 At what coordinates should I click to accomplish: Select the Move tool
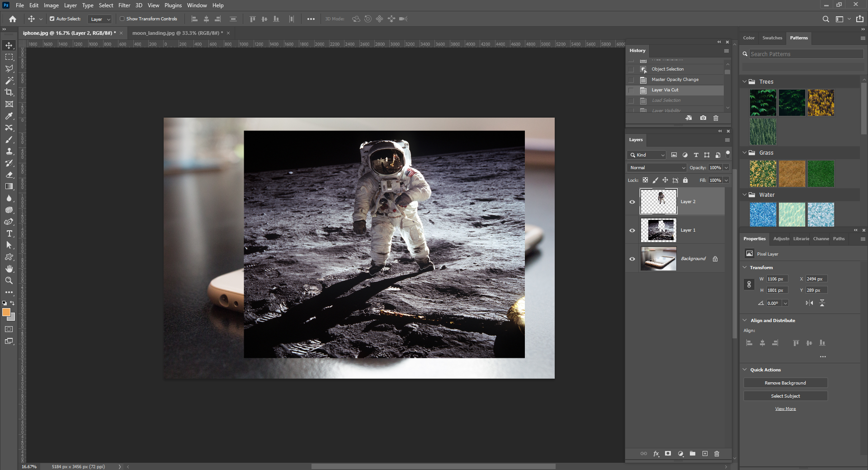(x=9, y=45)
